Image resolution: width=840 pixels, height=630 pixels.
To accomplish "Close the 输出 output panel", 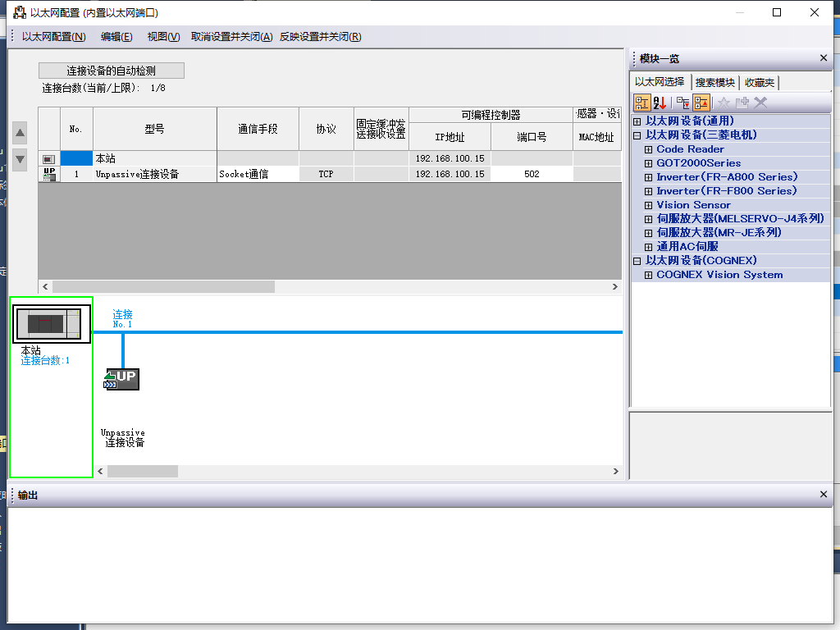I will (824, 495).
